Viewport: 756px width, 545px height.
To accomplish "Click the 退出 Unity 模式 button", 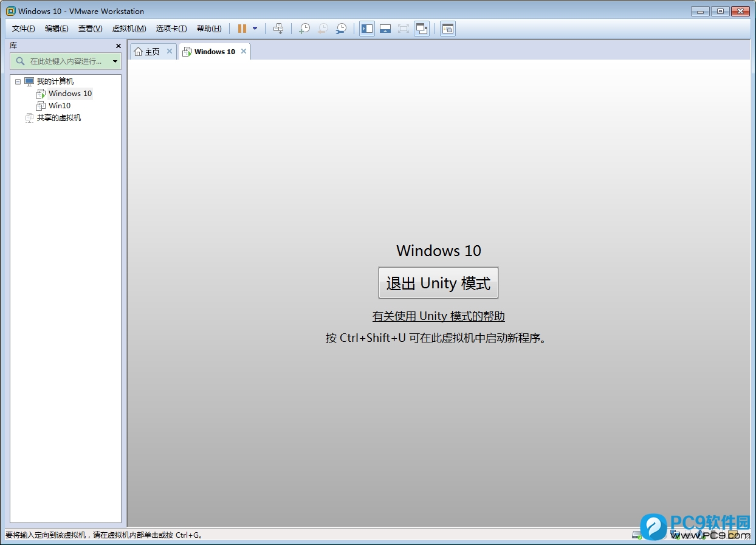I will (438, 283).
